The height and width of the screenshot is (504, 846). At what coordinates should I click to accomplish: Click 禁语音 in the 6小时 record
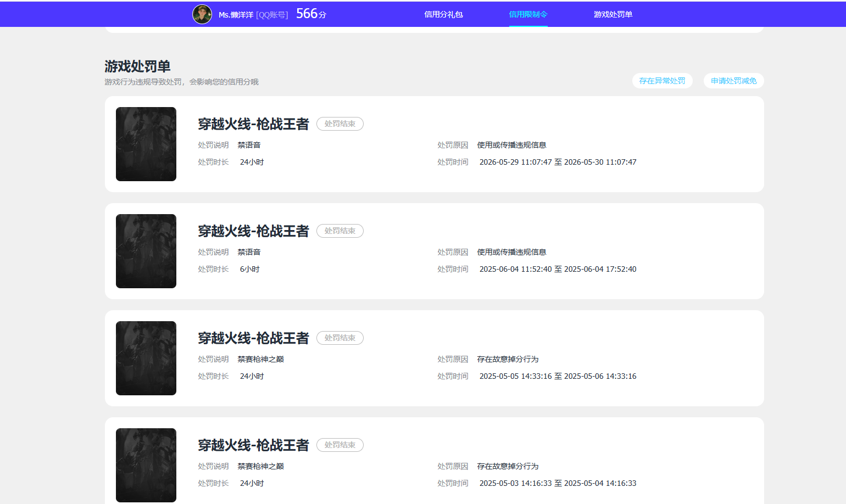pyautogui.click(x=249, y=252)
